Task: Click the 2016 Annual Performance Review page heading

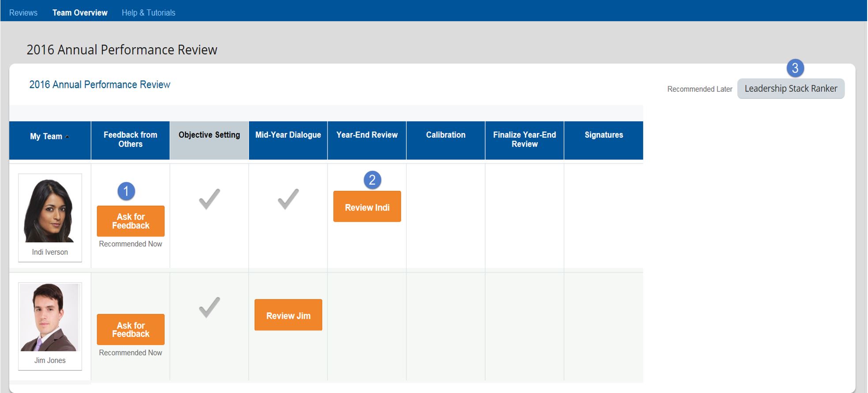Action: point(122,50)
